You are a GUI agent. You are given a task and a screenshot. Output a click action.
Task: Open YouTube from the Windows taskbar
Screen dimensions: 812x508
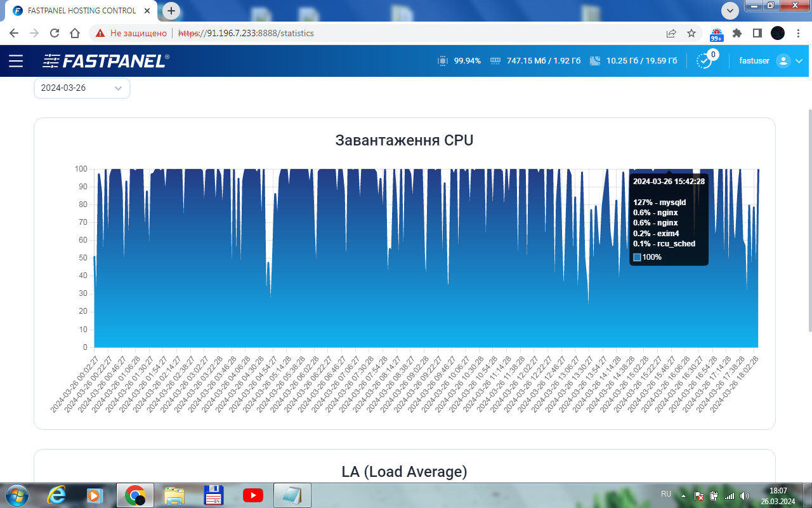252,495
